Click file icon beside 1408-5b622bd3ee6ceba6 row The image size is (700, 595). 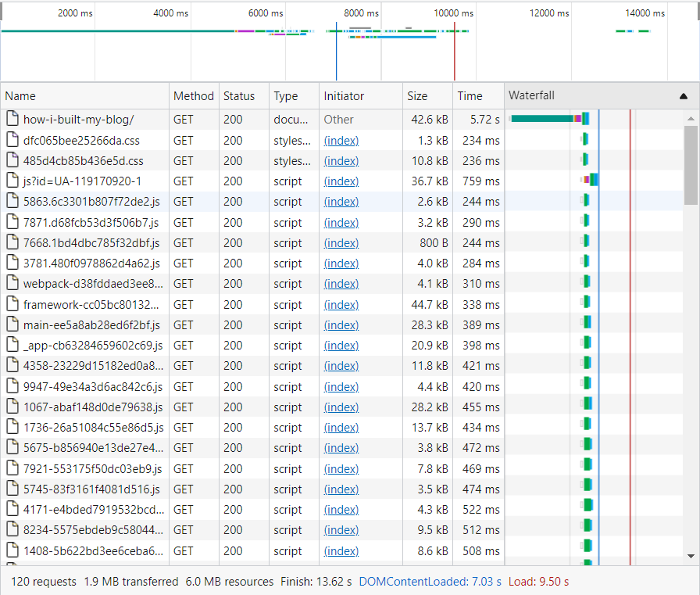tap(12, 550)
